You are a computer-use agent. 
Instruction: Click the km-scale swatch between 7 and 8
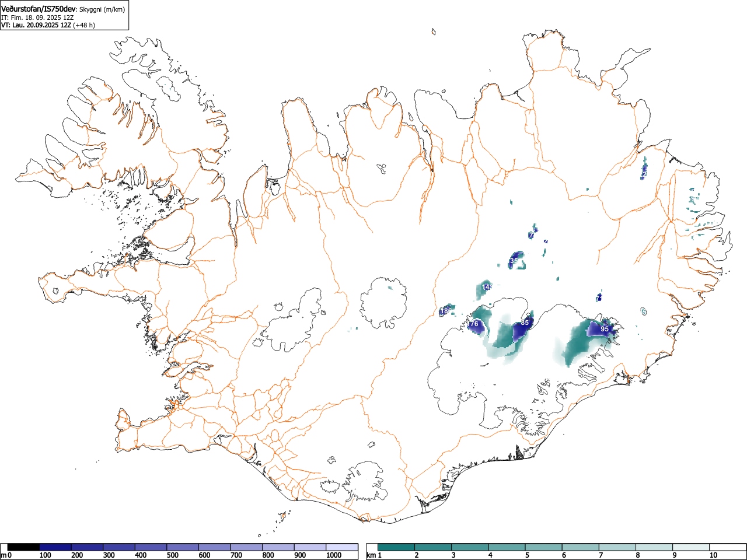(617, 547)
